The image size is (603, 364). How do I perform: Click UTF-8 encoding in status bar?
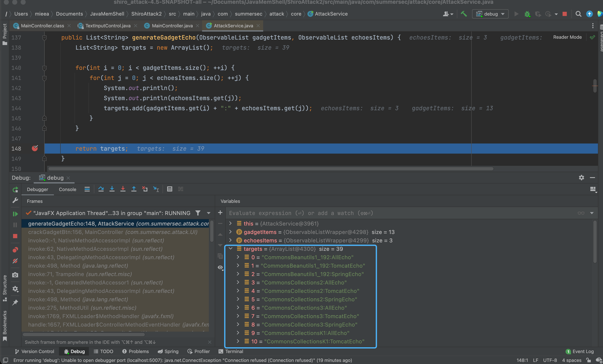[550, 360]
